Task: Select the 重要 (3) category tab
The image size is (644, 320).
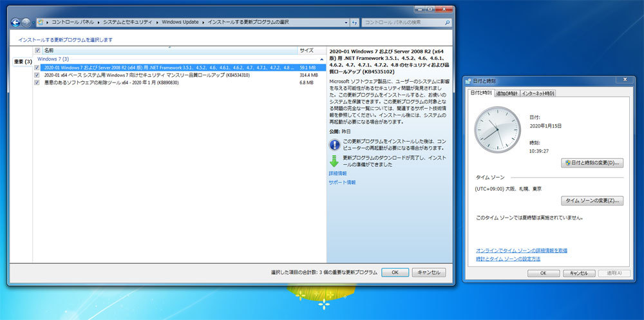Action: pyautogui.click(x=23, y=62)
